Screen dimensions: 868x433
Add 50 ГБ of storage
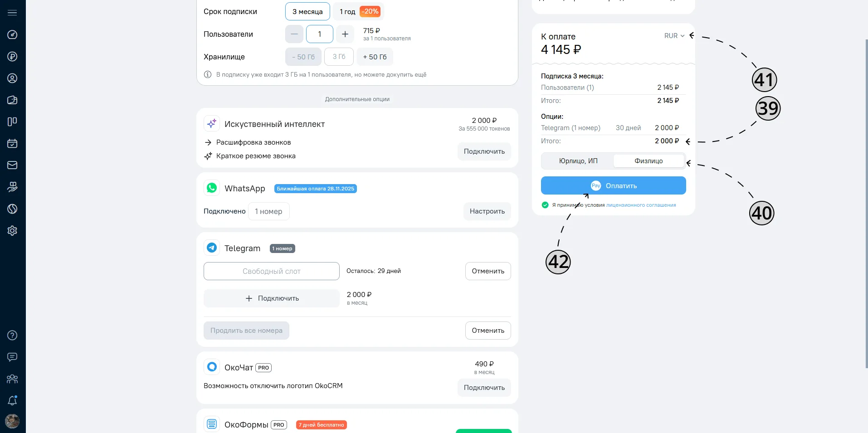pos(375,57)
